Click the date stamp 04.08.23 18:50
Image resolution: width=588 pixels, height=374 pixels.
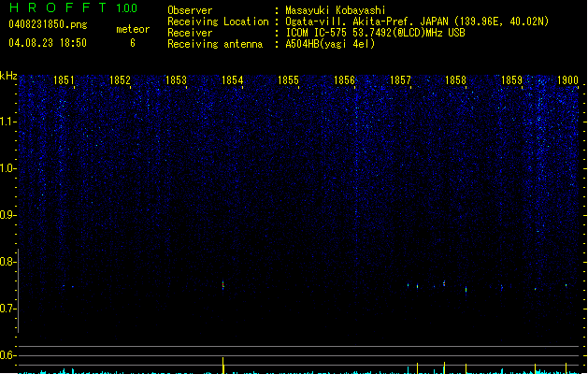click(48, 43)
